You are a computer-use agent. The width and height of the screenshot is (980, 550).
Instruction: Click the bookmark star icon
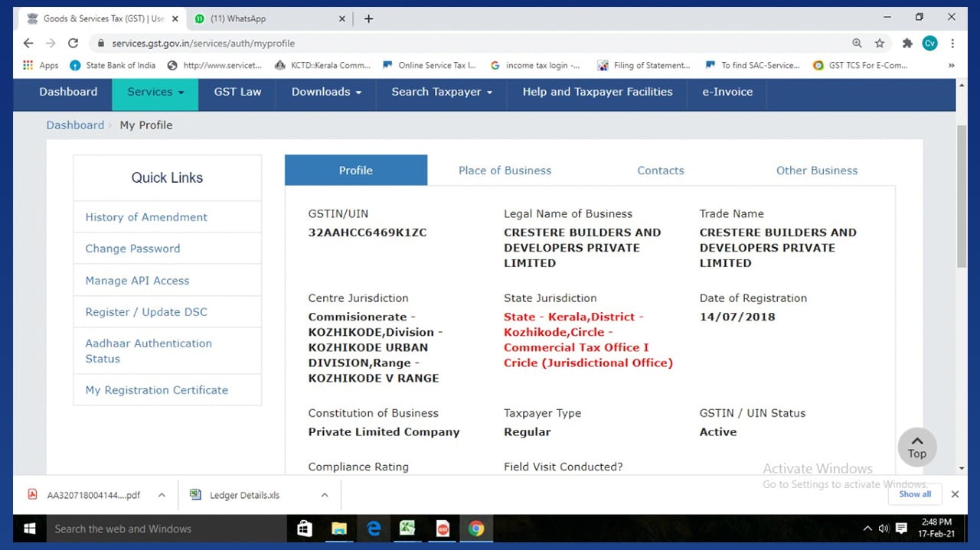(x=880, y=44)
